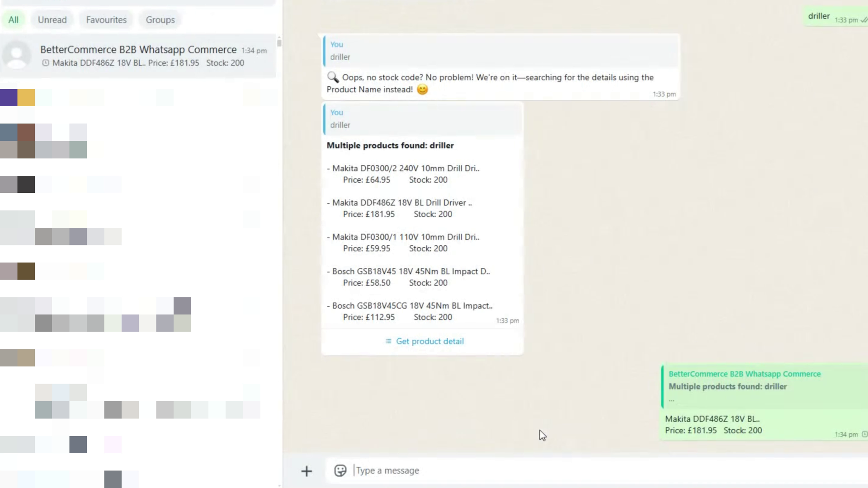Click the smiley emoji in Oops message
This screenshot has height=488, width=868.
pos(422,89)
